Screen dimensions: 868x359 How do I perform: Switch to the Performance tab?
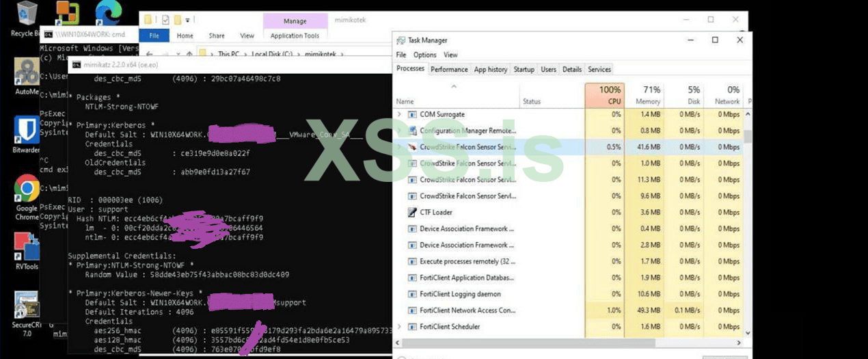point(449,69)
